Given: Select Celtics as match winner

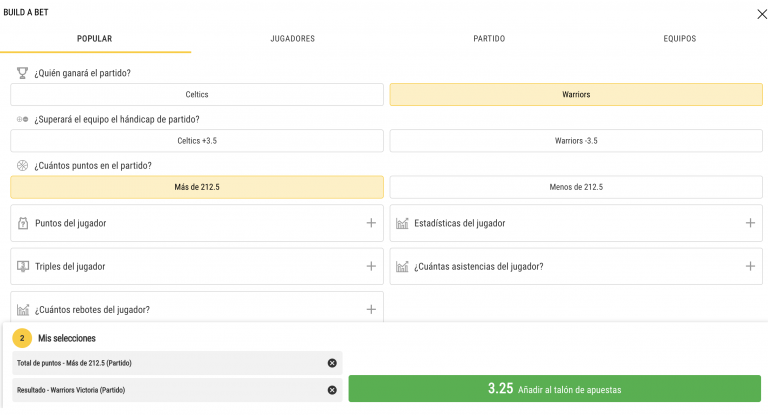Looking at the screenshot, I should click(x=197, y=95).
